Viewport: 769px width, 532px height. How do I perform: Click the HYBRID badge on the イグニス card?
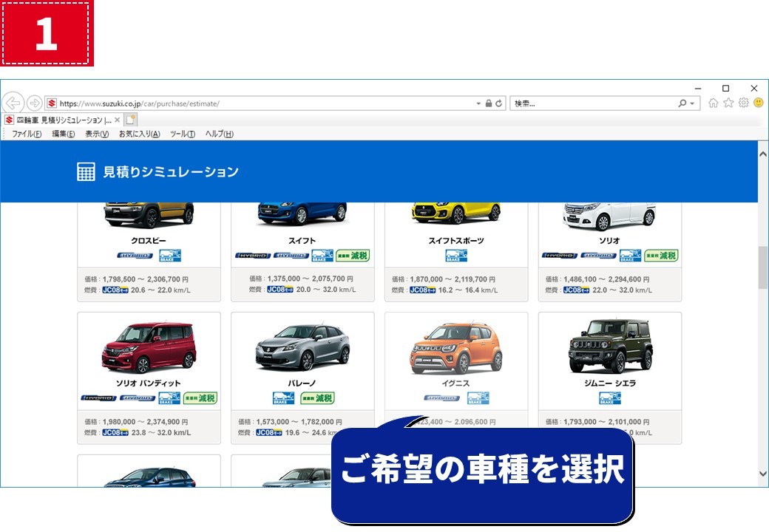tap(441, 398)
